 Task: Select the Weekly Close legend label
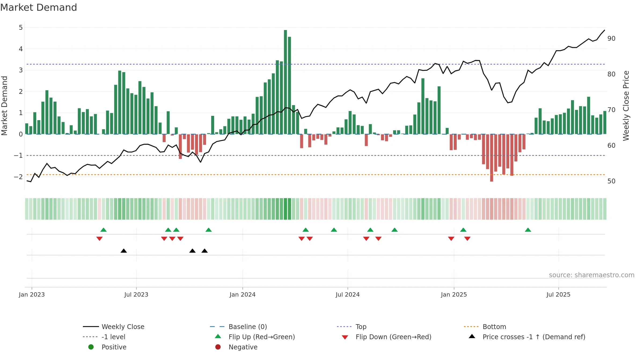click(x=123, y=327)
